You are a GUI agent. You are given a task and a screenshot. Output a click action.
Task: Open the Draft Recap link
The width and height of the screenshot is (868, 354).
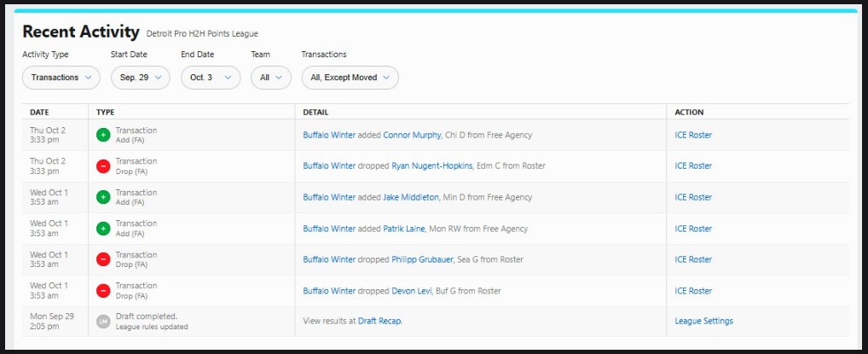coord(379,322)
